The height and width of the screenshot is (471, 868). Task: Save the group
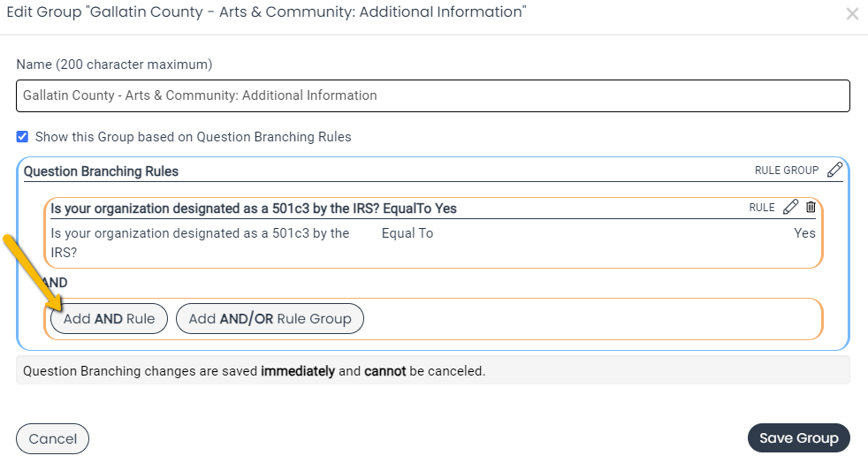coord(799,438)
